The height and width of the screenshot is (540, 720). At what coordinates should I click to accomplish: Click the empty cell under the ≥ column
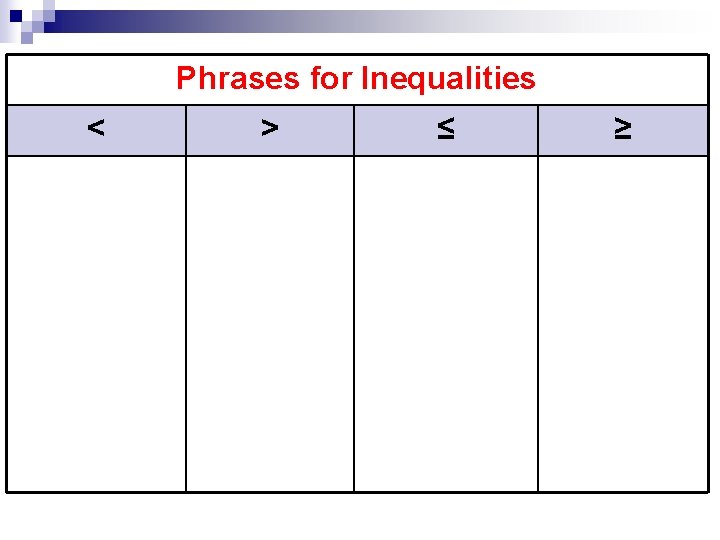click(x=623, y=324)
